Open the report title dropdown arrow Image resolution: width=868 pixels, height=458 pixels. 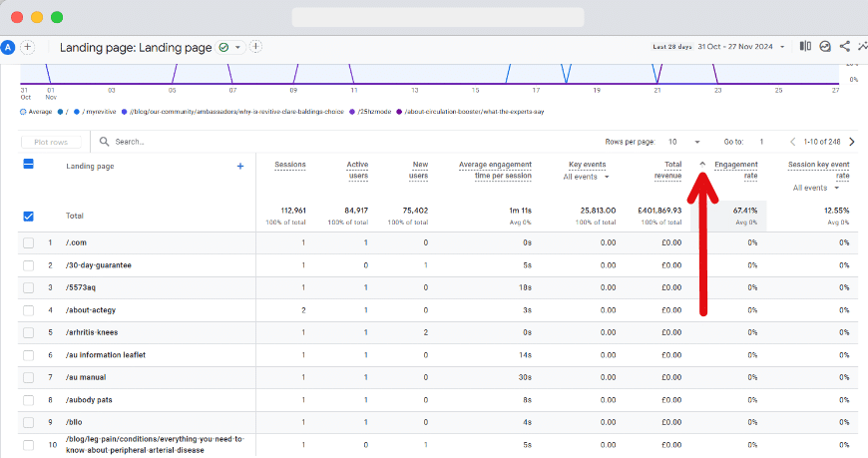(x=237, y=48)
